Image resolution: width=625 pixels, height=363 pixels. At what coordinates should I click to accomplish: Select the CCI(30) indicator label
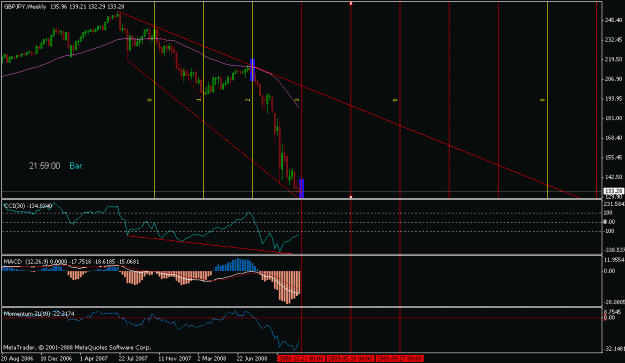[x=28, y=206]
